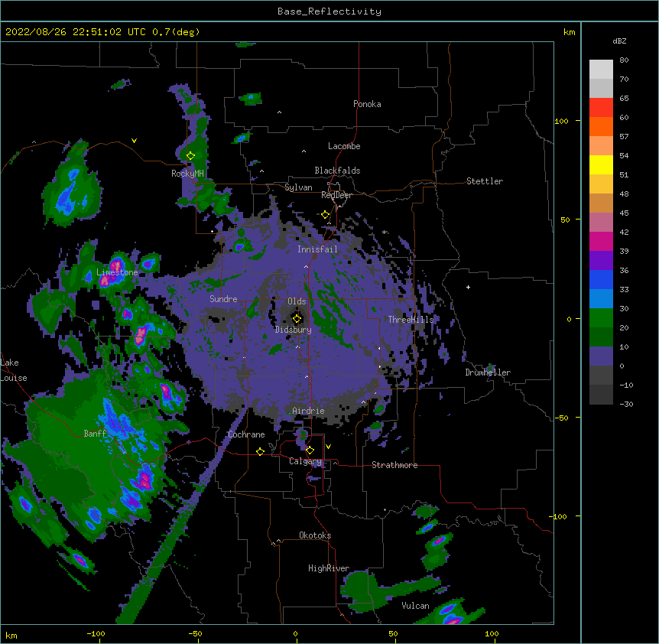
Task: Pick the bright green 20-30 dBZ swatch
Action: pyautogui.click(x=601, y=318)
